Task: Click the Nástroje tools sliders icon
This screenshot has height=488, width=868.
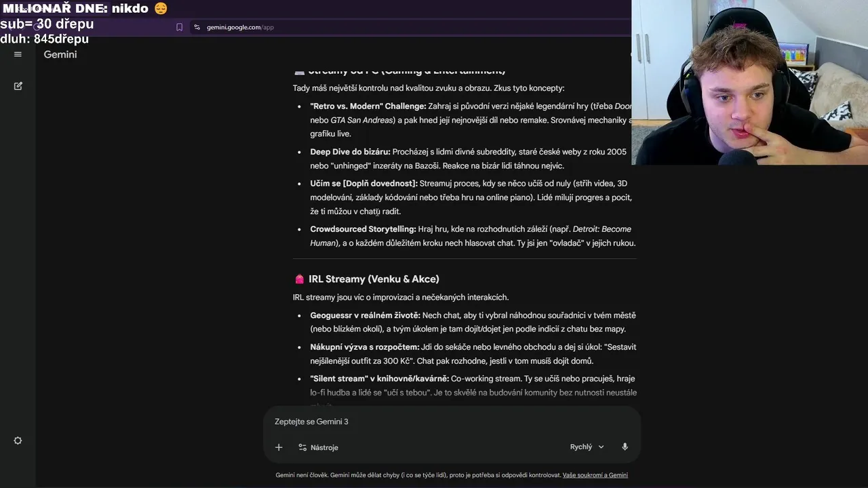Action: [x=302, y=447]
